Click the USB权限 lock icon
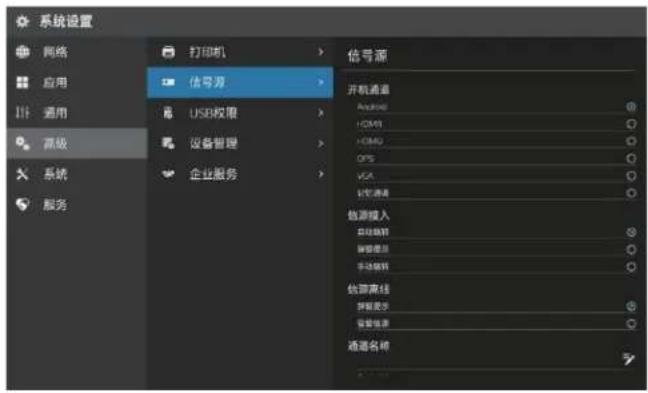Viewport: 648px width, 393px height. (168, 112)
